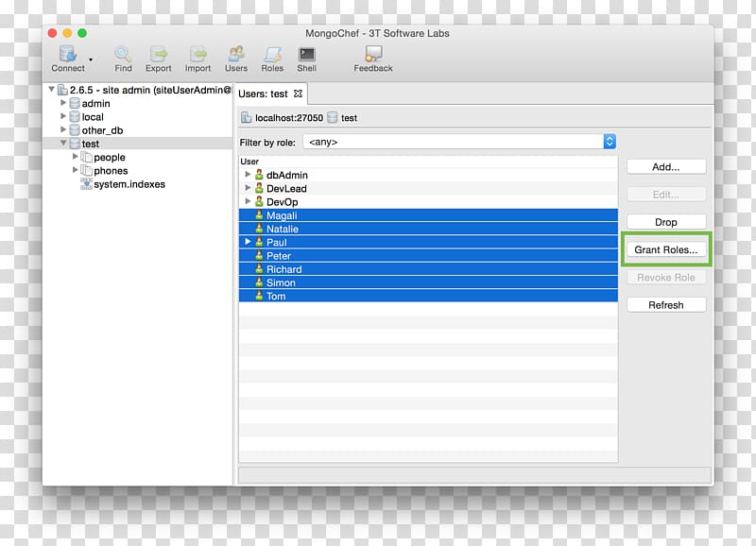Click the Grant Roles... button
Screen dimensions: 756x546
tap(666, 249)
